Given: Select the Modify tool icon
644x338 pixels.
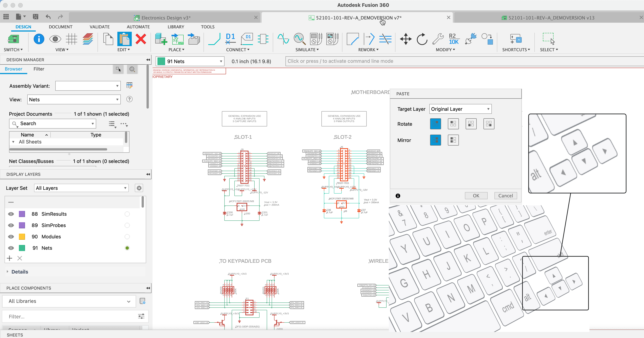Looking at the screenshot, I should click(x=438, y=39).
